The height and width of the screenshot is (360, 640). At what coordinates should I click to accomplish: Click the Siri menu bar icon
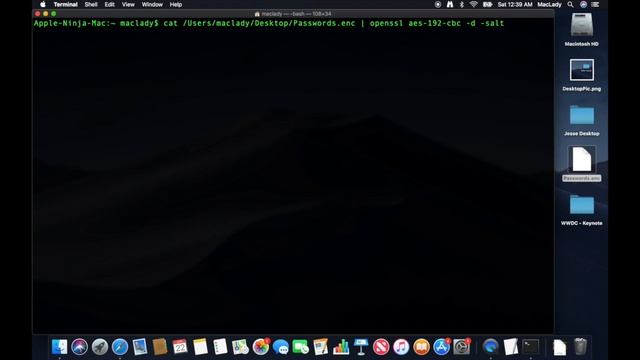click(583, 4)
